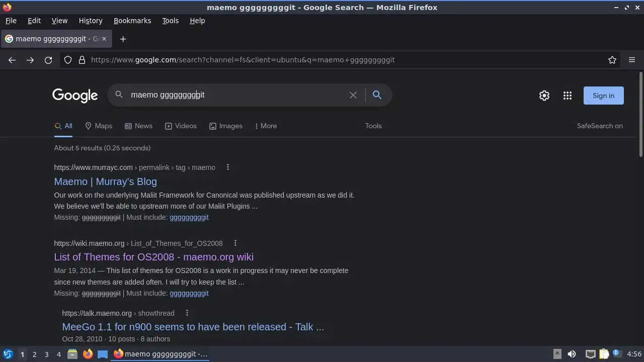Bookmark this page with the star
644x362 pixels.
coord(612,60)
